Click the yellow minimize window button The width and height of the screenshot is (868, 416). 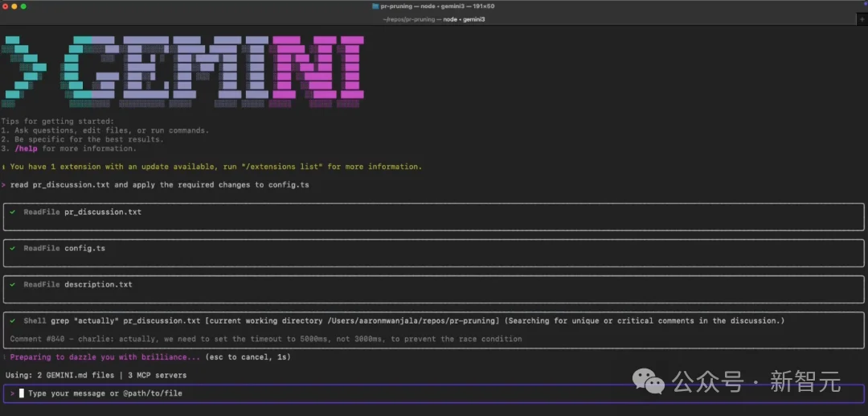click(14, 6)
